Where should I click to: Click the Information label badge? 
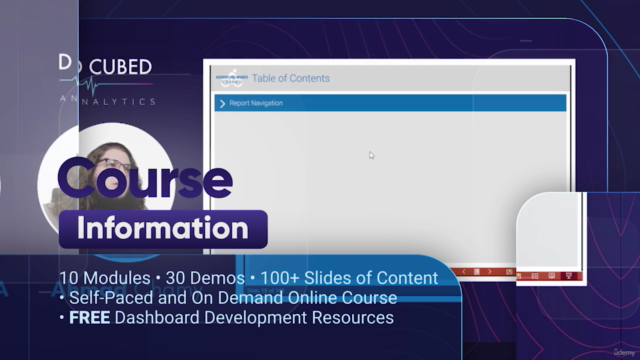pyautogui.click(x=163, y=229)
